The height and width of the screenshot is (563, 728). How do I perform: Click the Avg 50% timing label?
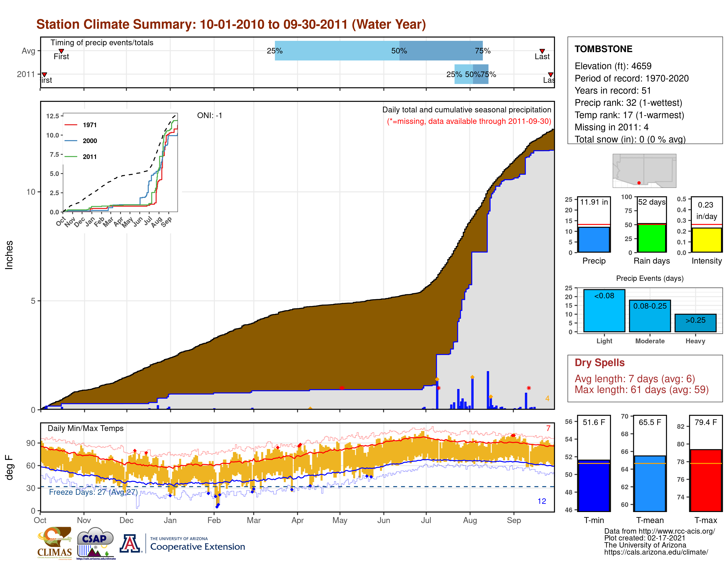click(x=399, y=51)
